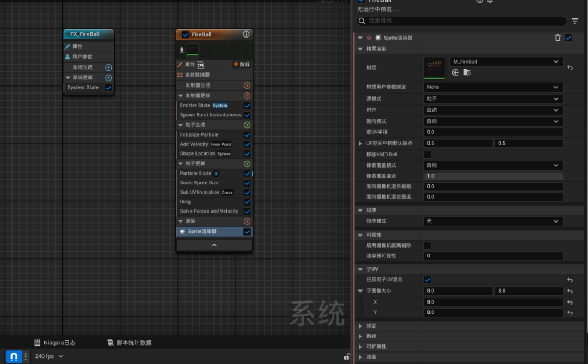Select the Drag module row
This screenshot has height=364, width=588.
pos(214,202)
